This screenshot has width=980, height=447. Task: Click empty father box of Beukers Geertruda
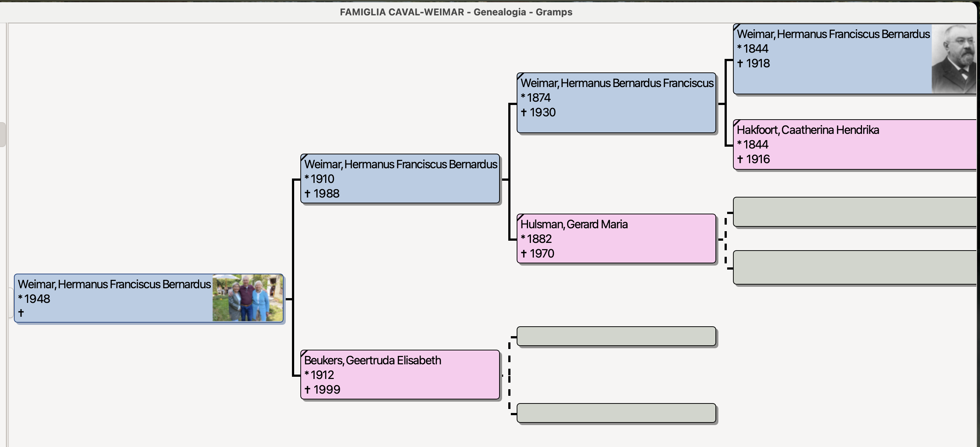click(616, 336)
